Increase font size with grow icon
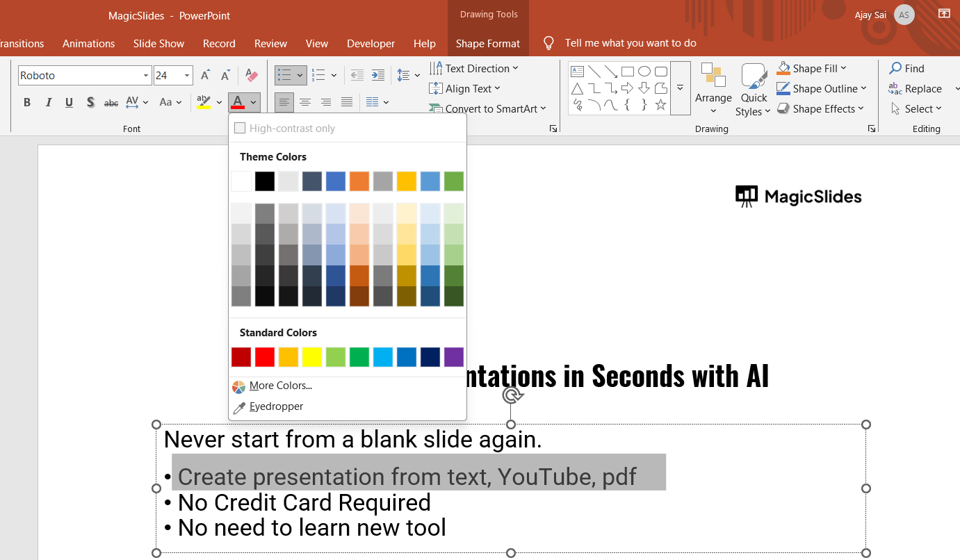Viewport: 960px width, 560px height. [205, 76]
